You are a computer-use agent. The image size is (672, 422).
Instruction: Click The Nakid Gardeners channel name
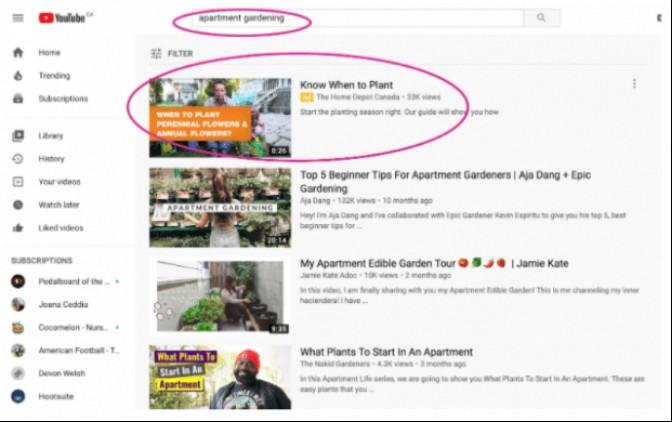coord(335,364)
